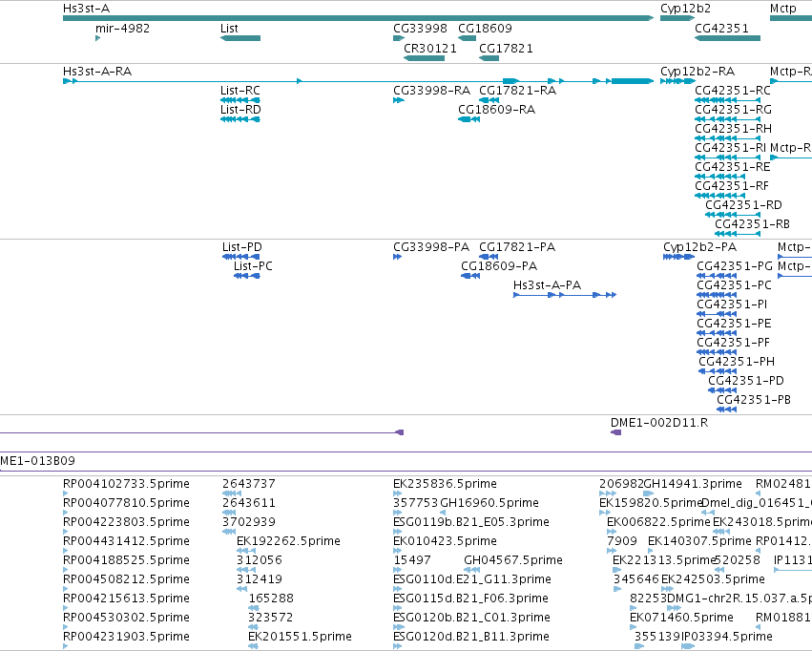
Task: Select the CG42351-PF protein label
Action: pyautogui.click(x=734, y=344)
